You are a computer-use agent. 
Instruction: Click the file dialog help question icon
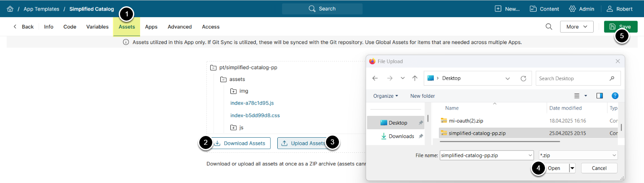pos(615,96)
